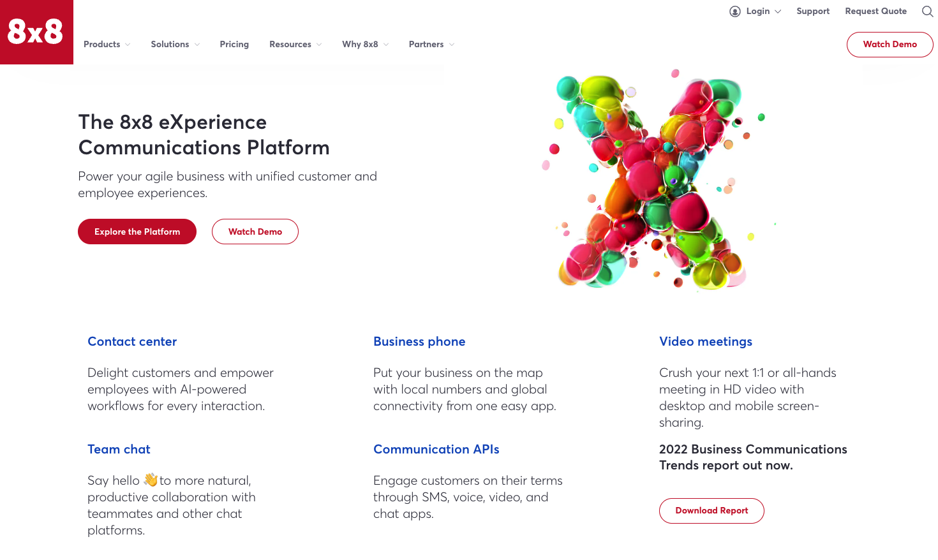
Task: Open the Video meetings link
Action: click(706, 342)
